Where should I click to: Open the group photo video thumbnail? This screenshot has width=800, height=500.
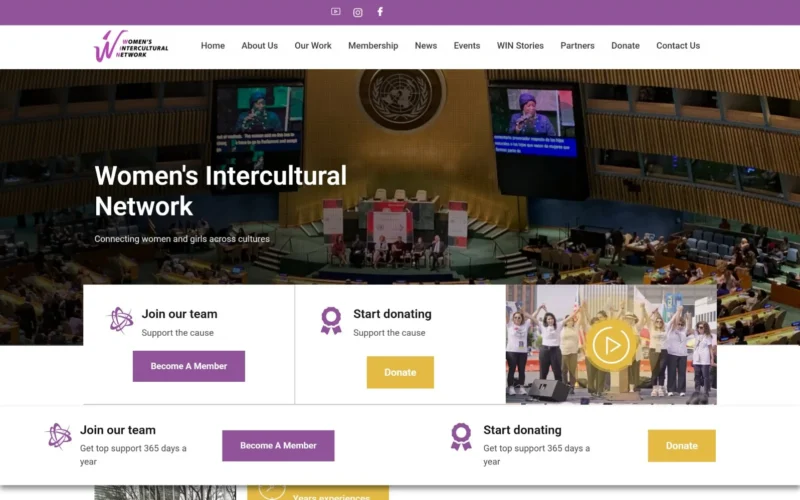(x=611, y=344)
